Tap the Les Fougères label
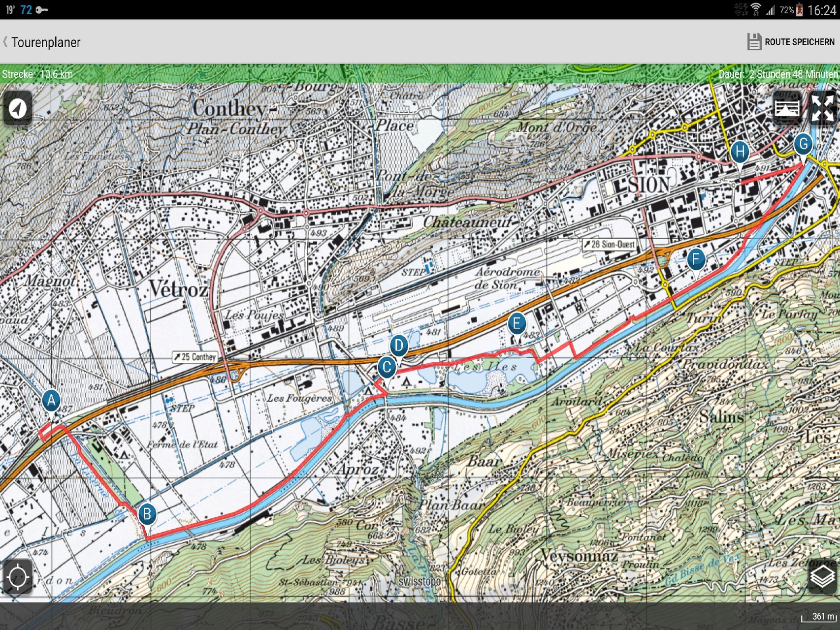840x630 pixels. (299, 398)
